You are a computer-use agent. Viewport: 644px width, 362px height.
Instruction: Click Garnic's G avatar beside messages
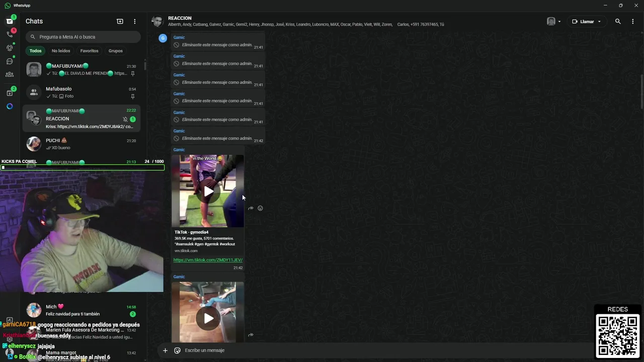click(x=163, y=38)
